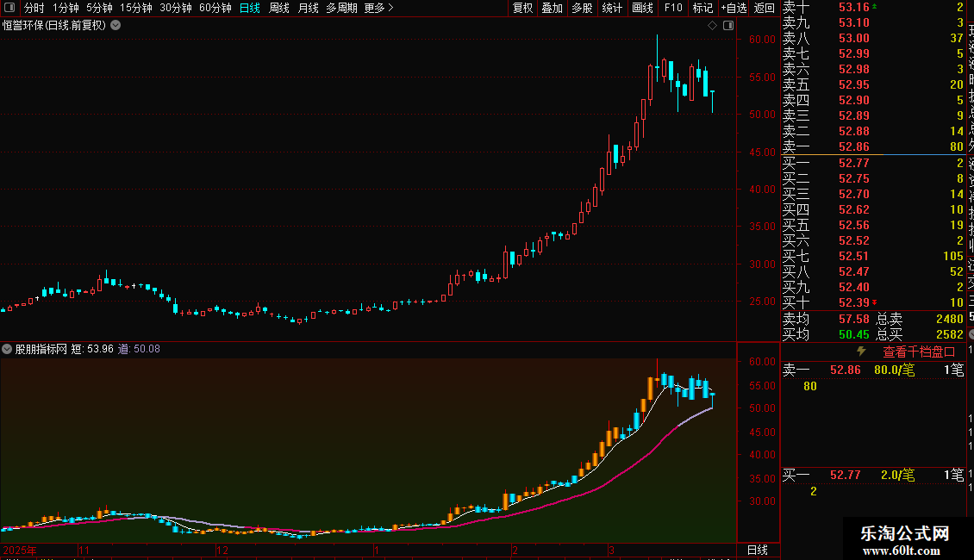Image resolution: width=974 pixels, height=560 pixels.
Task: Open the 复权 adjustment menu
Action: click(522, 8)
